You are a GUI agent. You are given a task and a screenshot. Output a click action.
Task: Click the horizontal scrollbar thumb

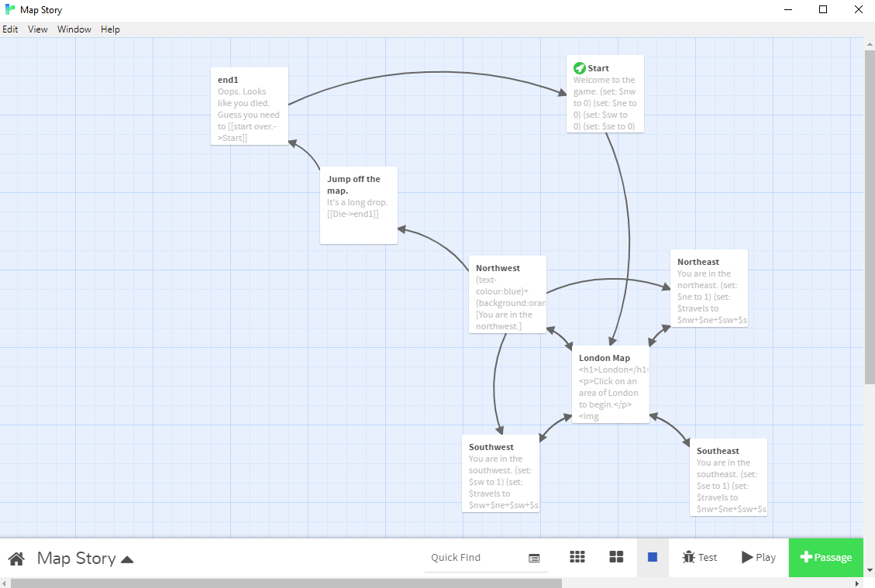click(x=287, y=583)
